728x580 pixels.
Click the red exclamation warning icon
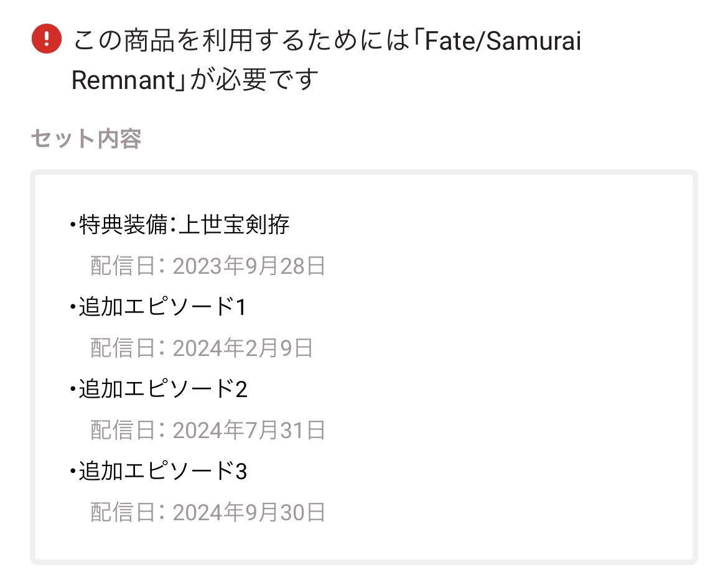[47, 39]
